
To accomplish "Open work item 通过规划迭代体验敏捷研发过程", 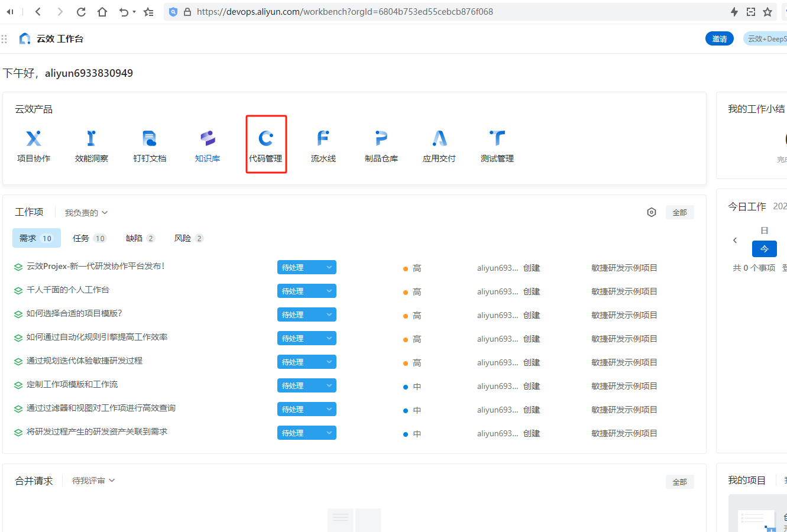I will point(85,361).
